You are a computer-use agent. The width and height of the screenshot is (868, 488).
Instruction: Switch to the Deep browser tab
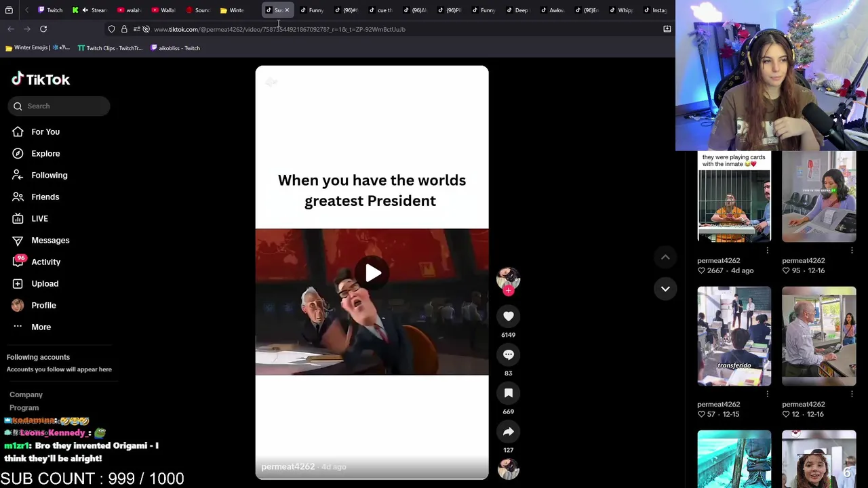click(x=517, y=10)
